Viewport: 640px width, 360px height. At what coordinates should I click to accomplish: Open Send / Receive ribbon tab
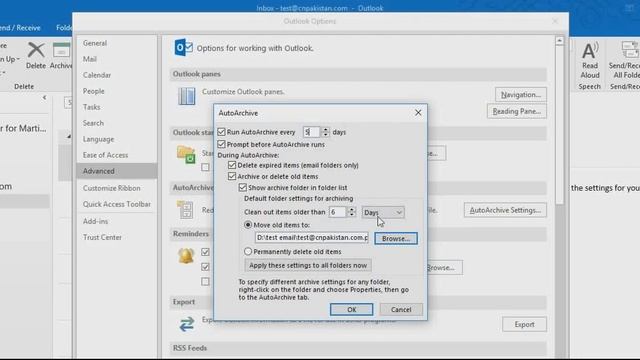tap(20, 28)
